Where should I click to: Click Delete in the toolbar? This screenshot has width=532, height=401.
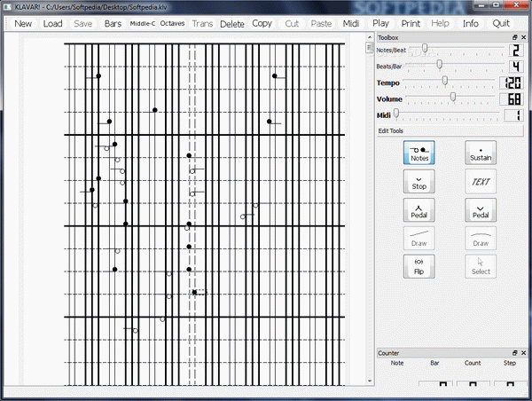(232, 24)
